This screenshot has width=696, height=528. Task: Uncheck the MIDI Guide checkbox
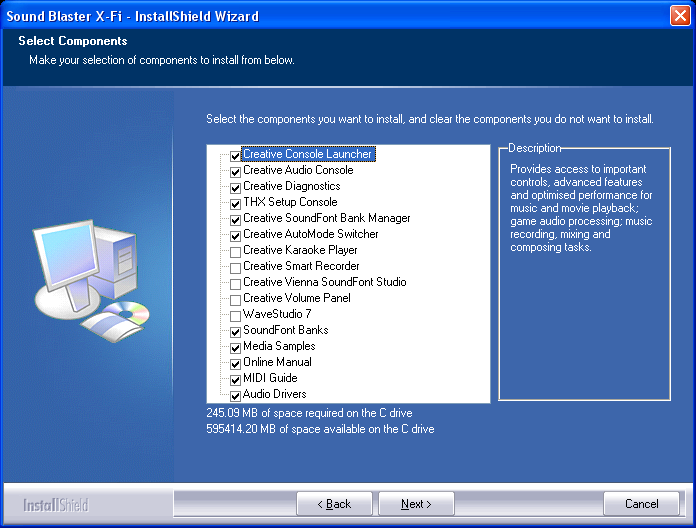pyautogui.click(x=235, y=380)
